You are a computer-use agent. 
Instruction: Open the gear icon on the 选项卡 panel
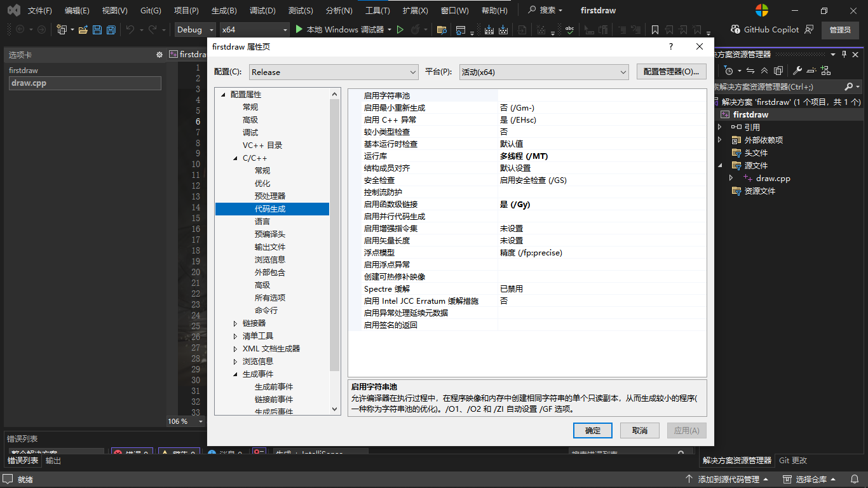(x=159, y=55)
